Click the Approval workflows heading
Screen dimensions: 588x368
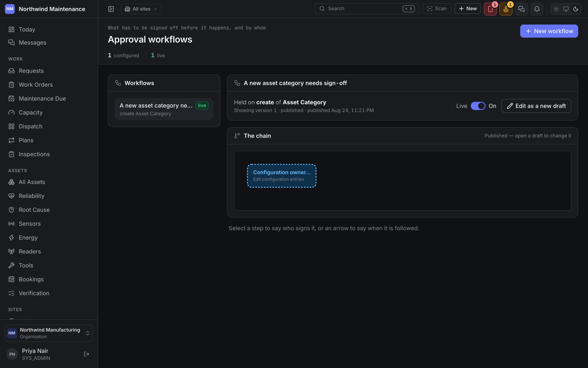pos(150,39)
